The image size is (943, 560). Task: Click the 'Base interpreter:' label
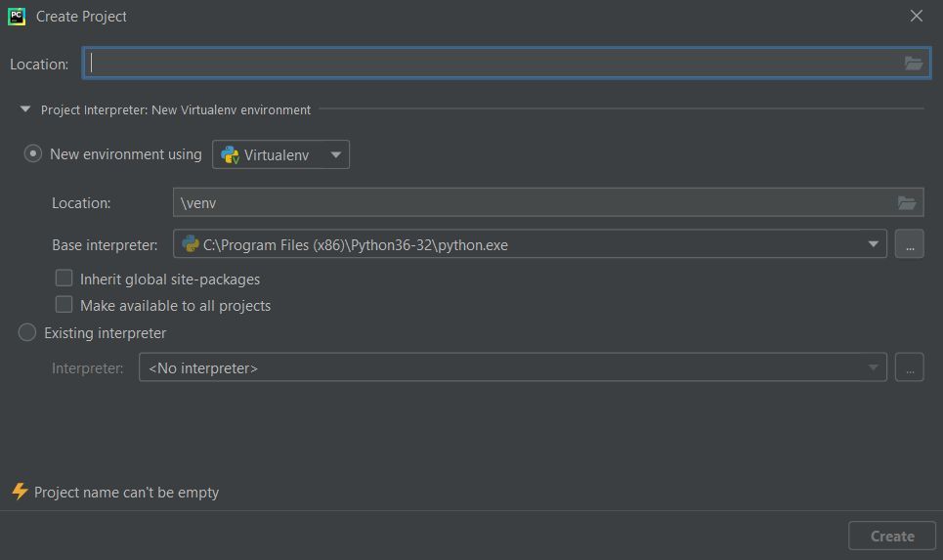(105, 245)
